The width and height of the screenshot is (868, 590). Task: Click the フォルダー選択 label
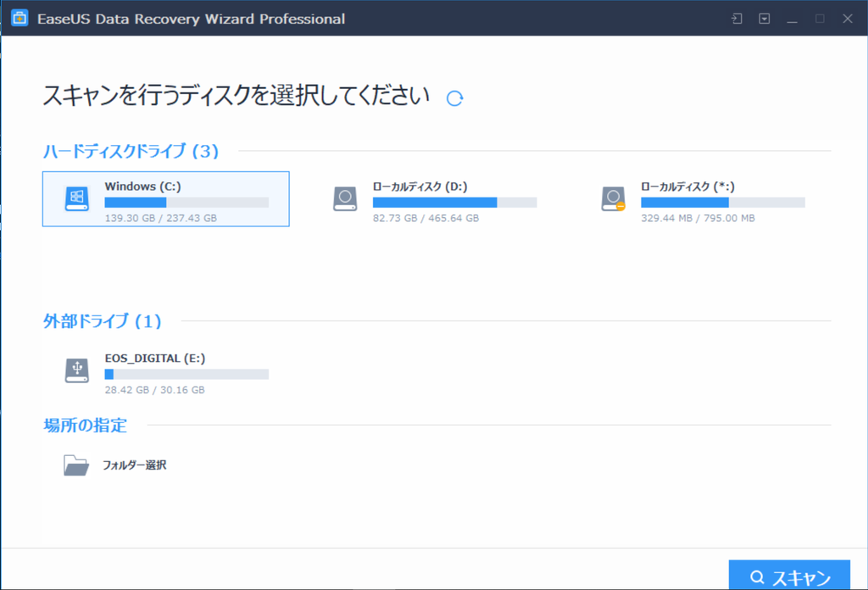click(134, 465)
